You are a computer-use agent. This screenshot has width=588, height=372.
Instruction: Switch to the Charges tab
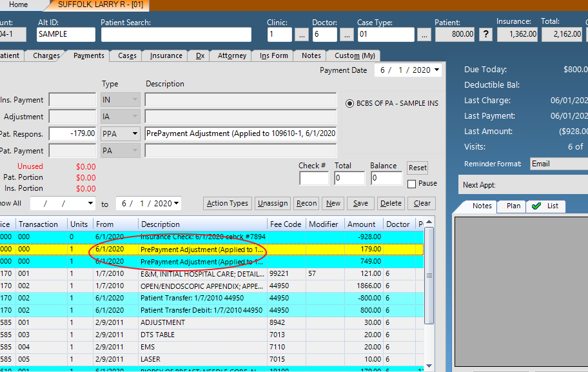[46, 55]
